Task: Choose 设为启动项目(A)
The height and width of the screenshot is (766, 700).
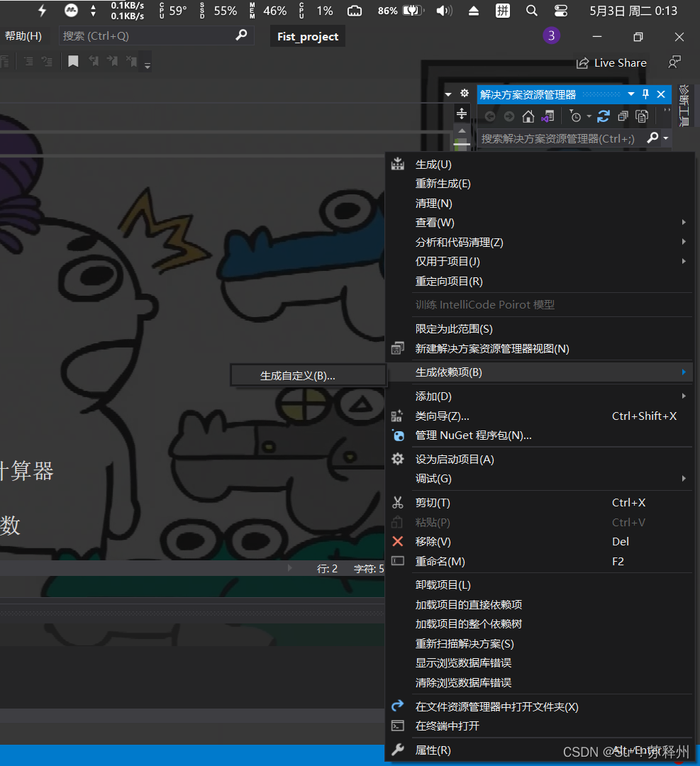Action: [540, 459]
